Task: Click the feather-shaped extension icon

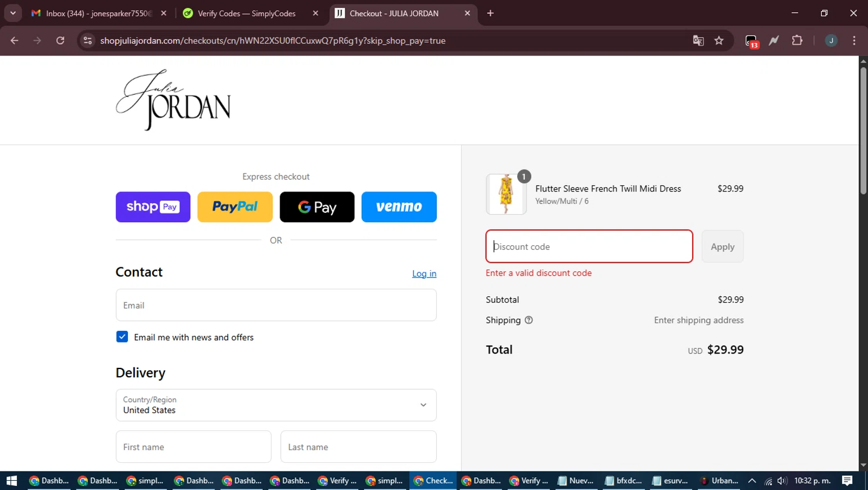Action: [774, 40]
